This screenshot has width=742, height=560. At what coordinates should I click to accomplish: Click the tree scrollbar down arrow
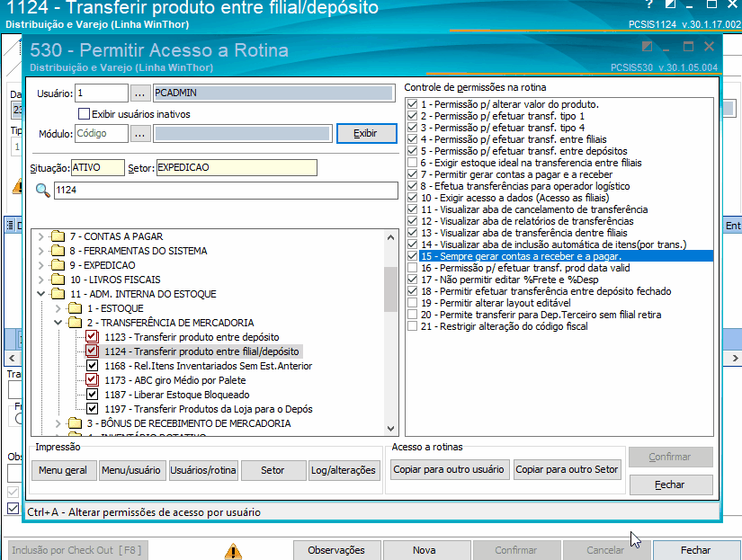(x=390, y=429)
